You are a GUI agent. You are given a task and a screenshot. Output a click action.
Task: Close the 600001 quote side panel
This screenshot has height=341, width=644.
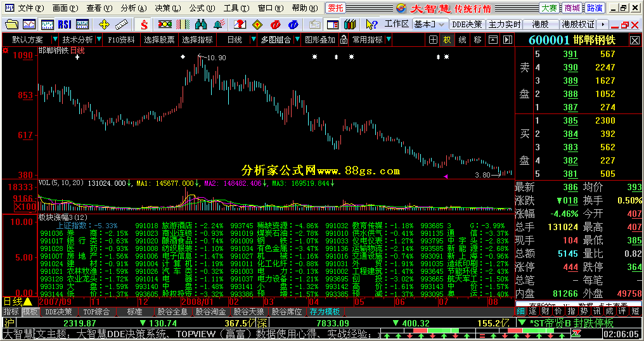[x=634, y=41]
